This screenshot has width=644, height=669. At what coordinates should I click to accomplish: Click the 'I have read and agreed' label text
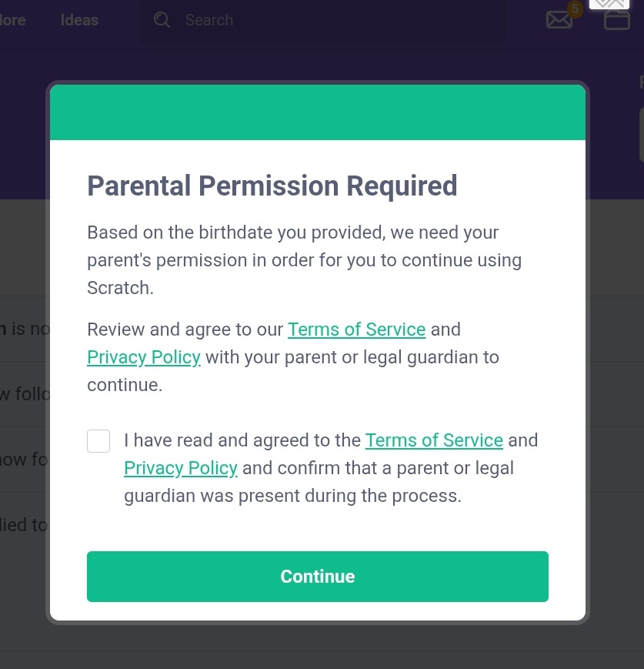tap(242, 440)
